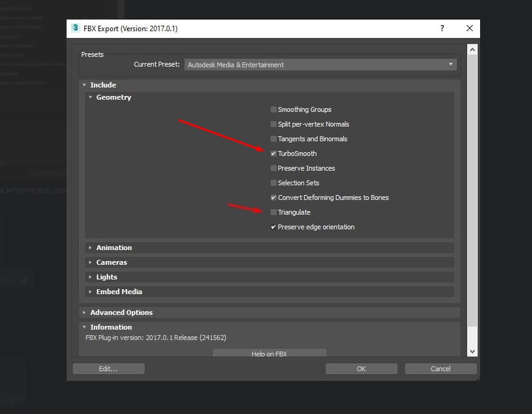
Task: Expand the Advanced Options section
Action: 84,312
